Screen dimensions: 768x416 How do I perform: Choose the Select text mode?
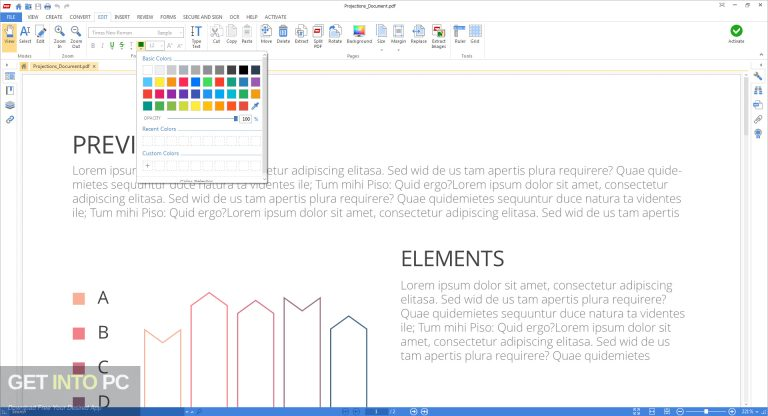click(25, 34)
